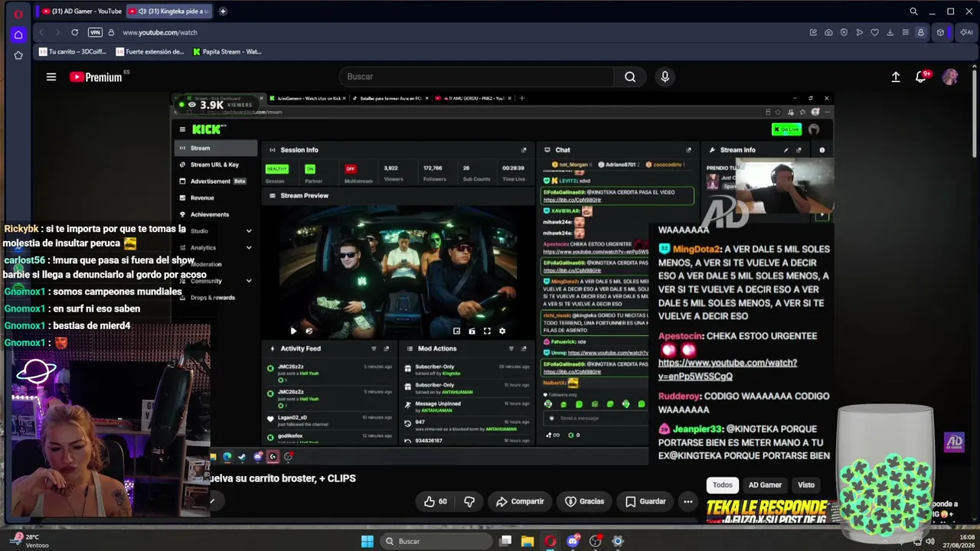
Task: Show YouTube notifications bell
Action: tap(922, 77)
